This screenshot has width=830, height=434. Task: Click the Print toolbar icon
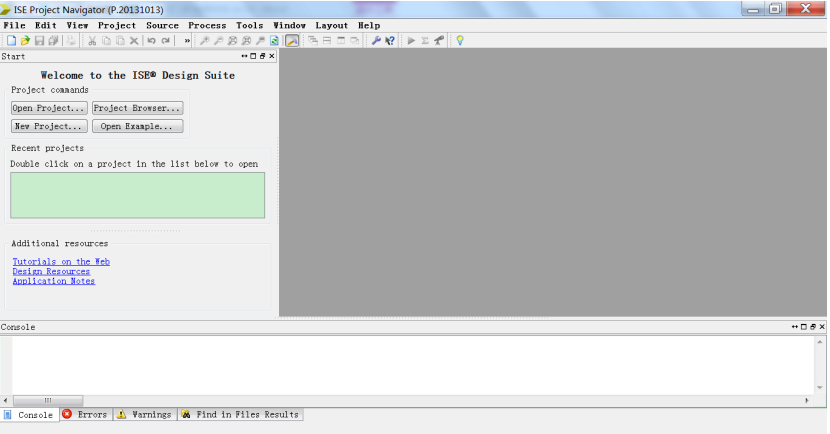(x=71, y=41)
